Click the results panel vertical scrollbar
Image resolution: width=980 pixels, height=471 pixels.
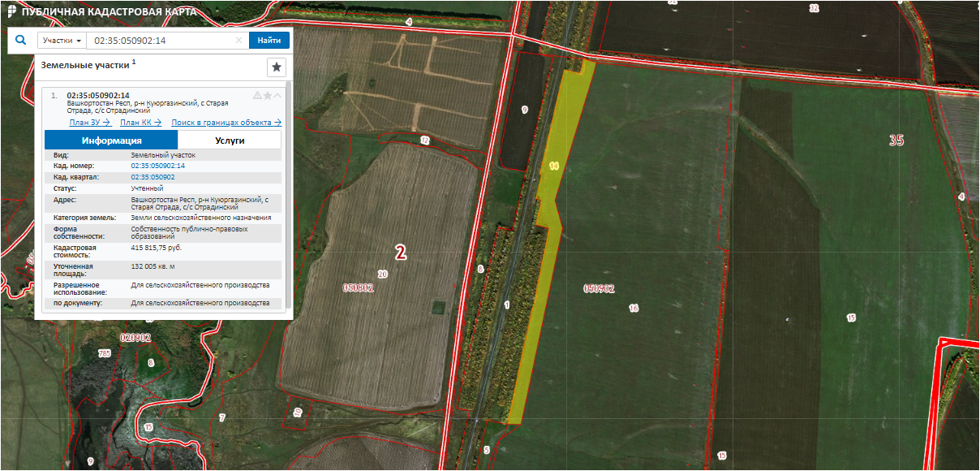[x=288, y=195]
